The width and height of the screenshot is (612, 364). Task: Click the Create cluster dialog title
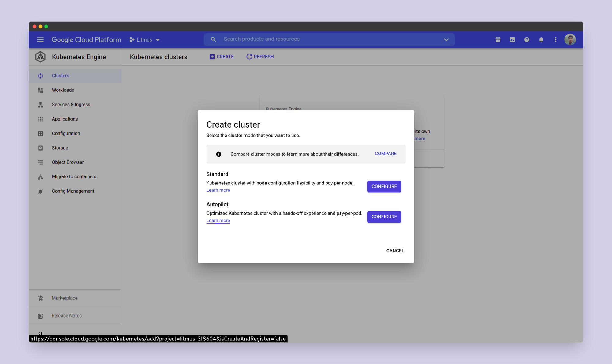233,124
